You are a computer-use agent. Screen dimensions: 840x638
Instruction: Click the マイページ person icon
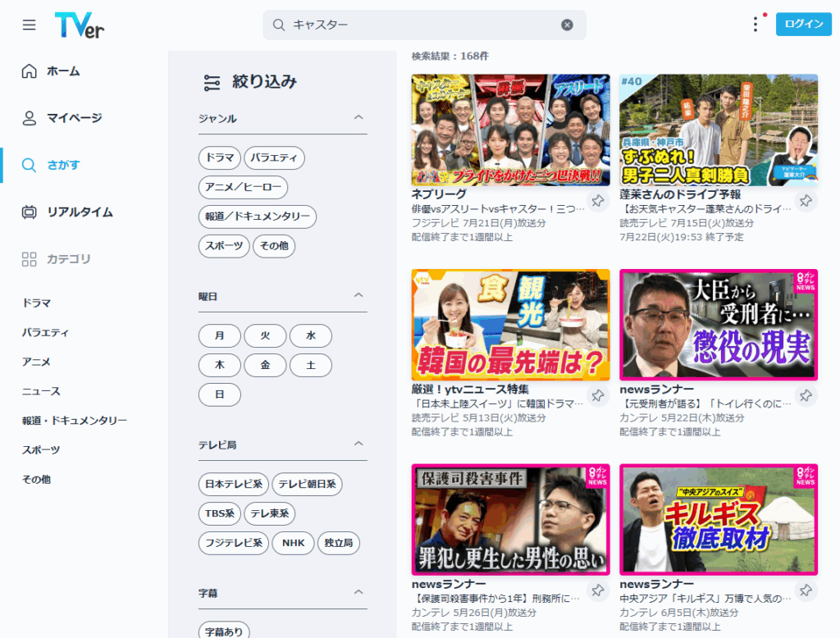[29, 118]
